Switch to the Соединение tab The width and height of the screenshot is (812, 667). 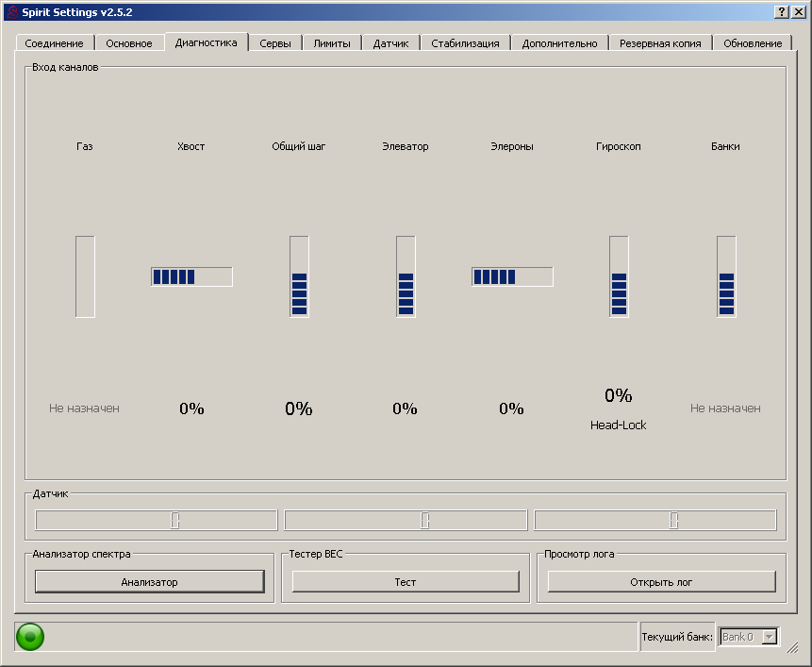(x=54, y=43)
